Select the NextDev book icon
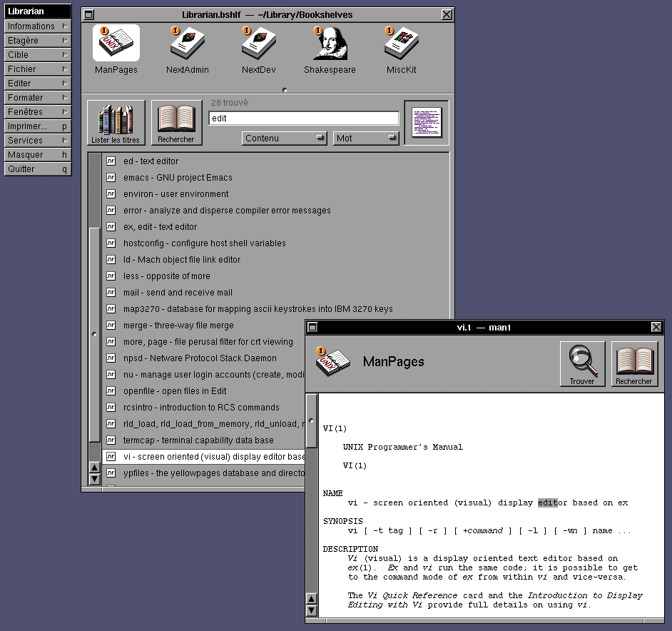 tap(258, 43)
